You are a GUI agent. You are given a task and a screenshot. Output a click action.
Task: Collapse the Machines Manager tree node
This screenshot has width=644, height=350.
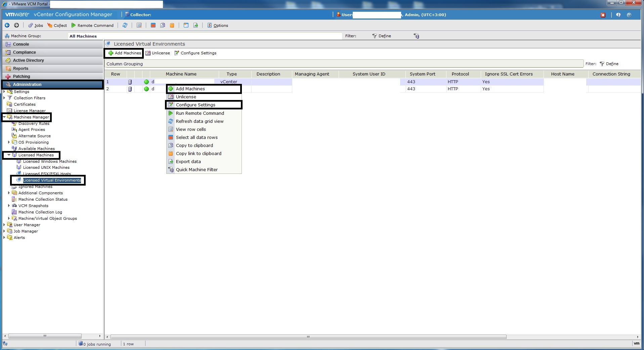[x=4, y=117]
